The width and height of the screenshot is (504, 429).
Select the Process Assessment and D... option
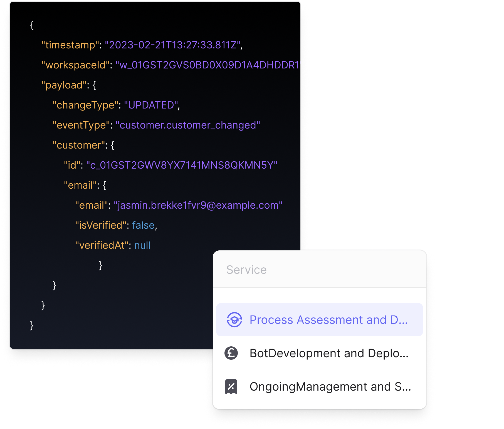[328, 320]
